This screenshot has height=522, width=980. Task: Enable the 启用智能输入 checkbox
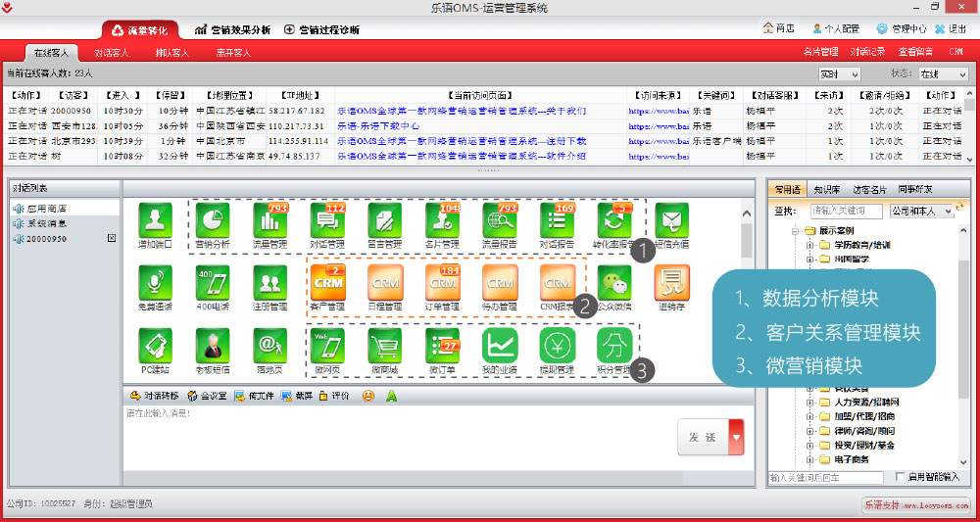pyautogui.click(x=901, y=477)
